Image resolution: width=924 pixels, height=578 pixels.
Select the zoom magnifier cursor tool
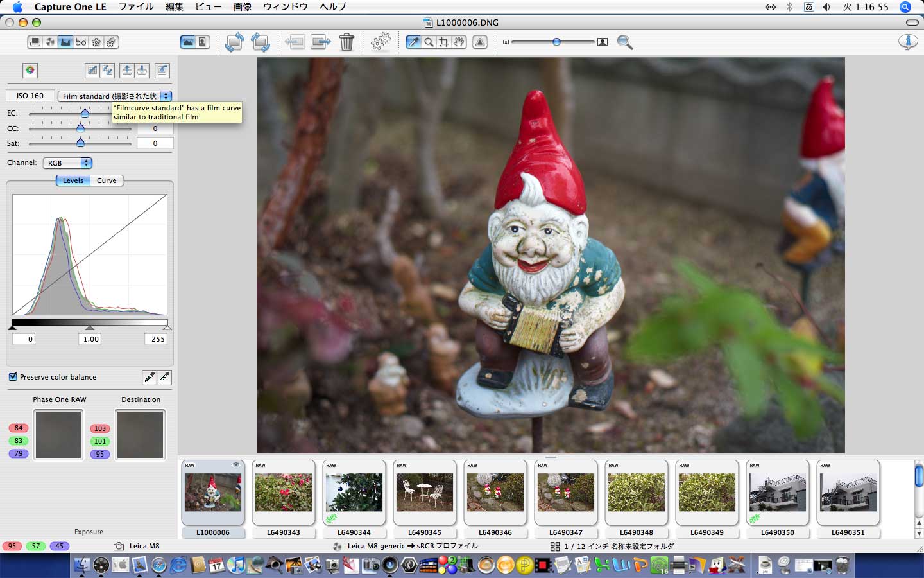(x=429, y=42)
